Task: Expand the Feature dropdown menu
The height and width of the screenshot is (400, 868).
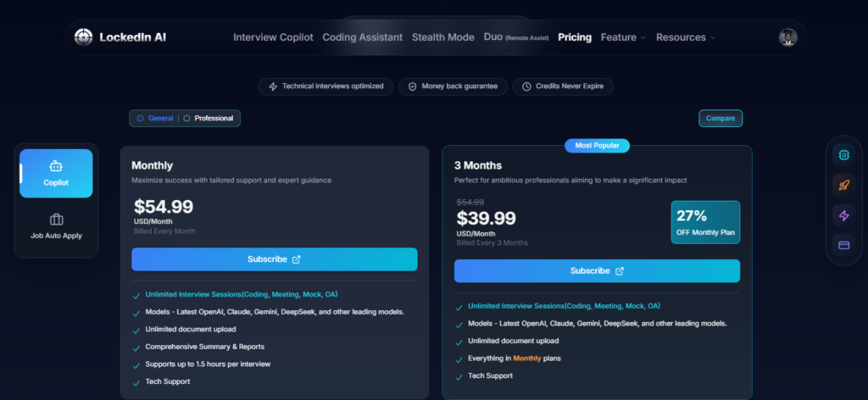Action: 623,37
